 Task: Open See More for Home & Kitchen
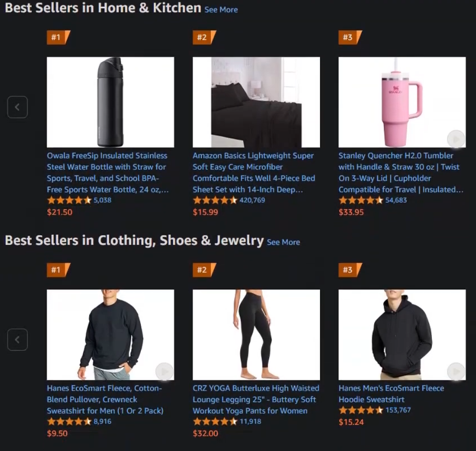[x=221, y=10]
